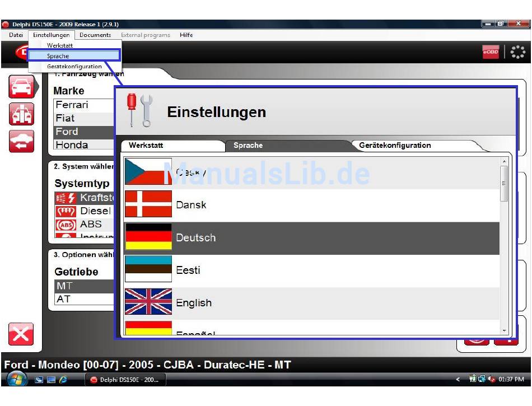This screenshot has width=532, height=406.
Task: Open the eOBD icon at top right
Action: tap(491, 52)
